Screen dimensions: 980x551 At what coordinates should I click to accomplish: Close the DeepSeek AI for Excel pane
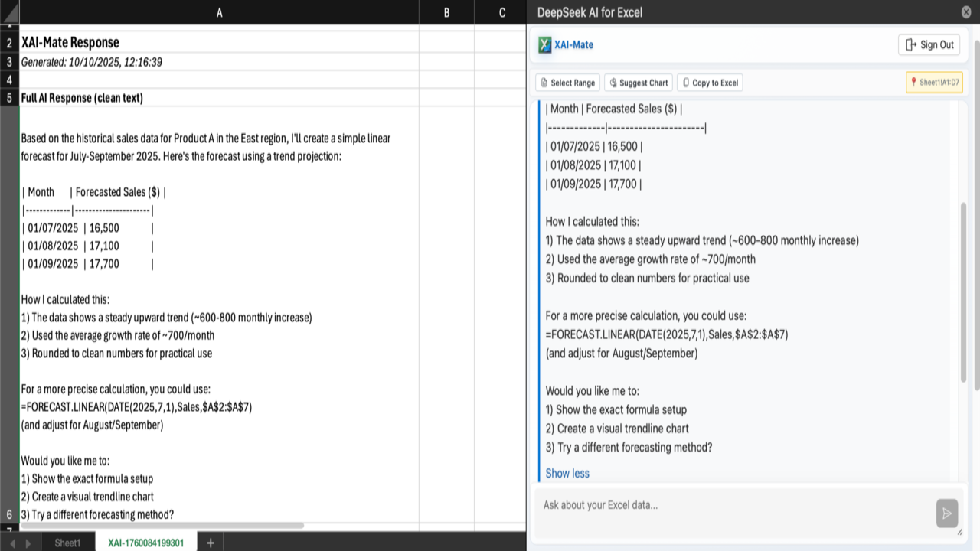point(966,12)
